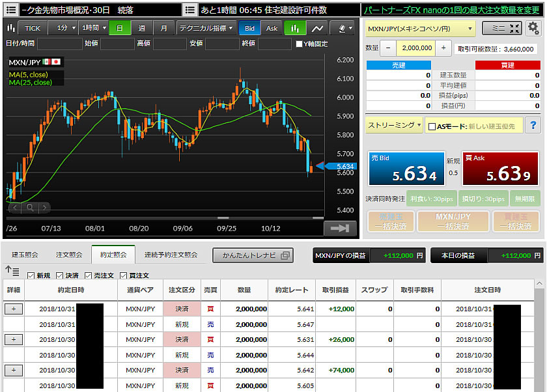Switch to 注文照会 tab

point(69,255)
